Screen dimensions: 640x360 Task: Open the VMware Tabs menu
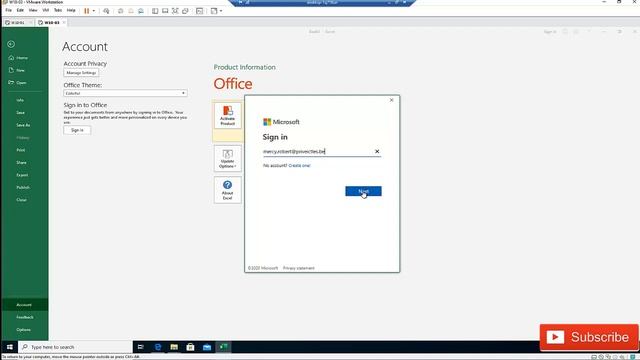pos(58,10)
